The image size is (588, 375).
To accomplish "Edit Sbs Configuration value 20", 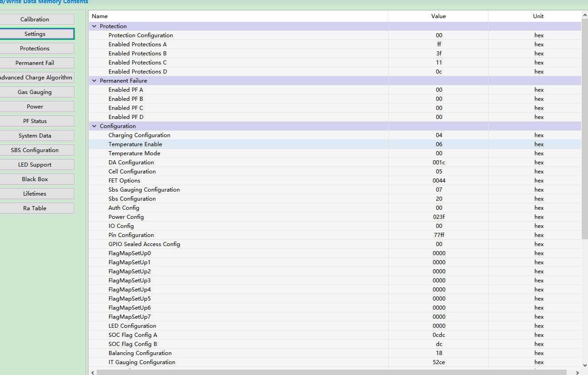I will click(439, 199).
